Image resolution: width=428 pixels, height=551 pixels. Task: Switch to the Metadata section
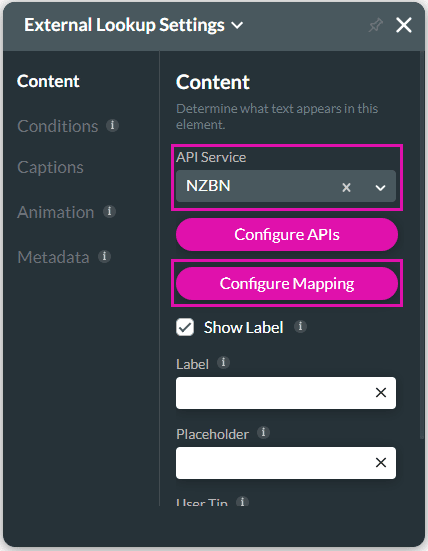pos(53,257)
